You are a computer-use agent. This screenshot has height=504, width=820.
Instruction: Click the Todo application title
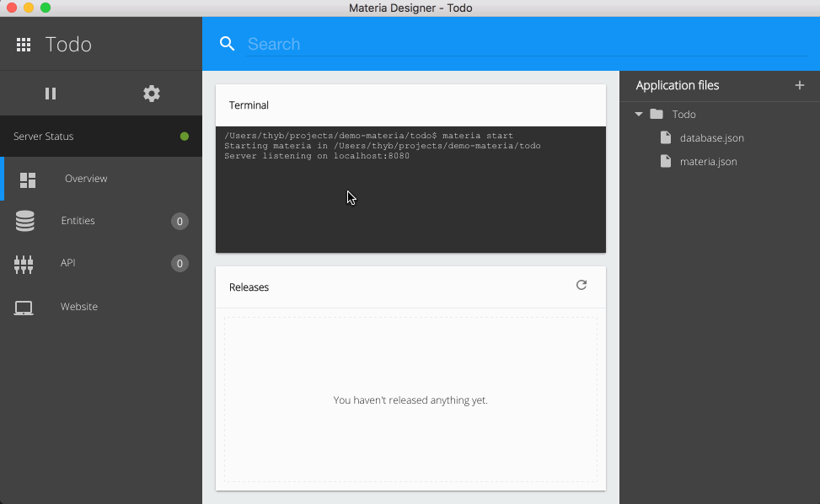tap(68, 45)
